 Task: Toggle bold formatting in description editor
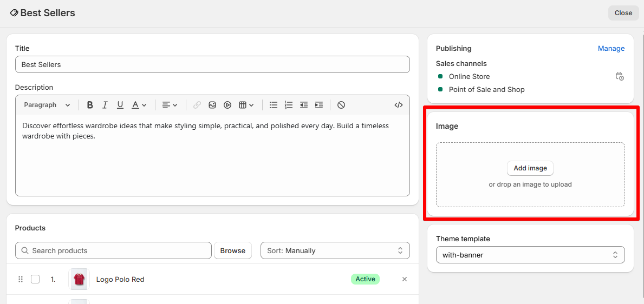coord(90,105)
